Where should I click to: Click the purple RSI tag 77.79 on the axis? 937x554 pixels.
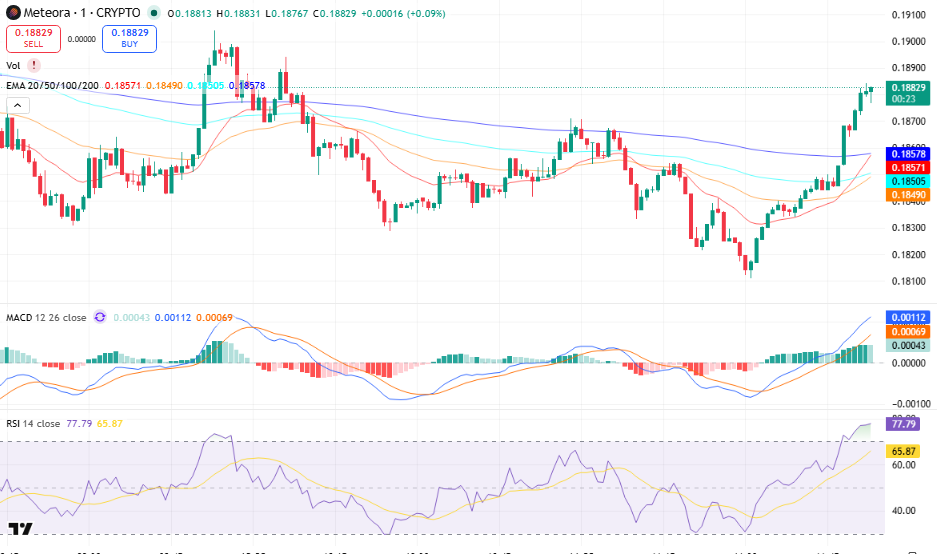coord(903,424)
